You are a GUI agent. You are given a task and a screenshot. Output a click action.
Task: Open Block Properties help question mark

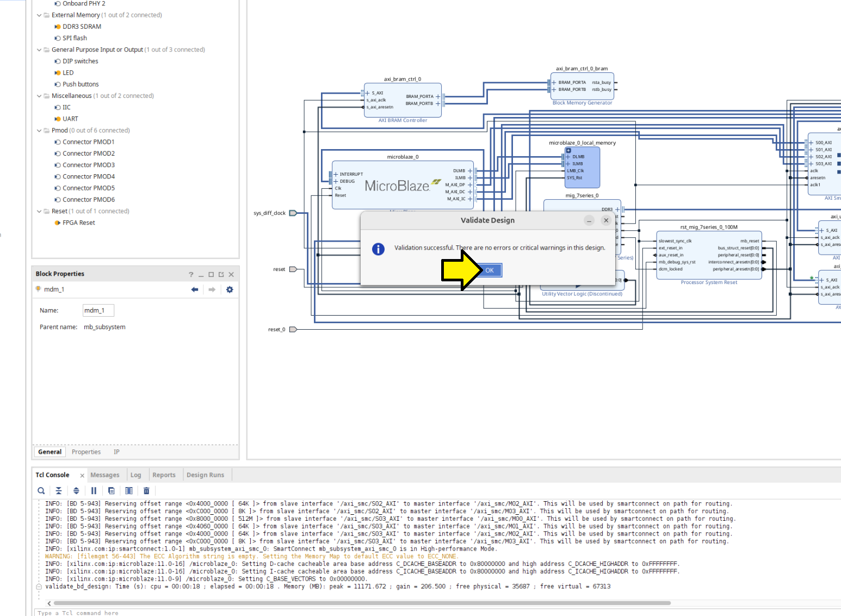[x=191, y=275]
